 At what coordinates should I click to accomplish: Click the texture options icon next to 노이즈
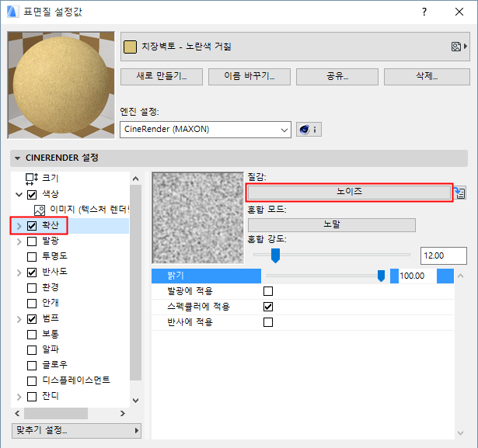point(459,193)
